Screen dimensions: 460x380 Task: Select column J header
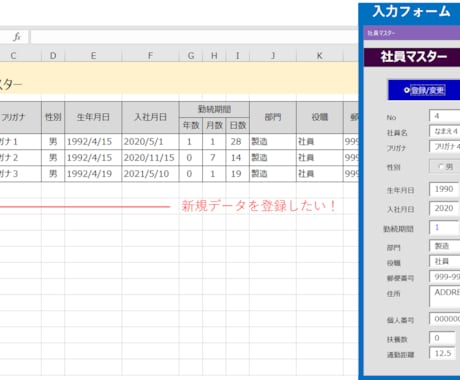click(273, 56)
